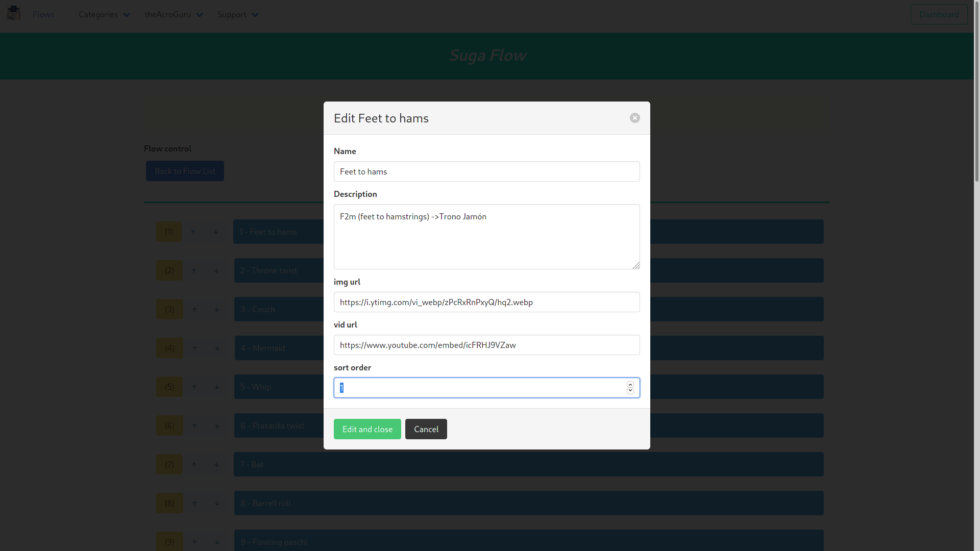Image resolution: width=980 pixels, height=551 pixels.
Task: Click into the vid url field
Action: click(486, 345)
